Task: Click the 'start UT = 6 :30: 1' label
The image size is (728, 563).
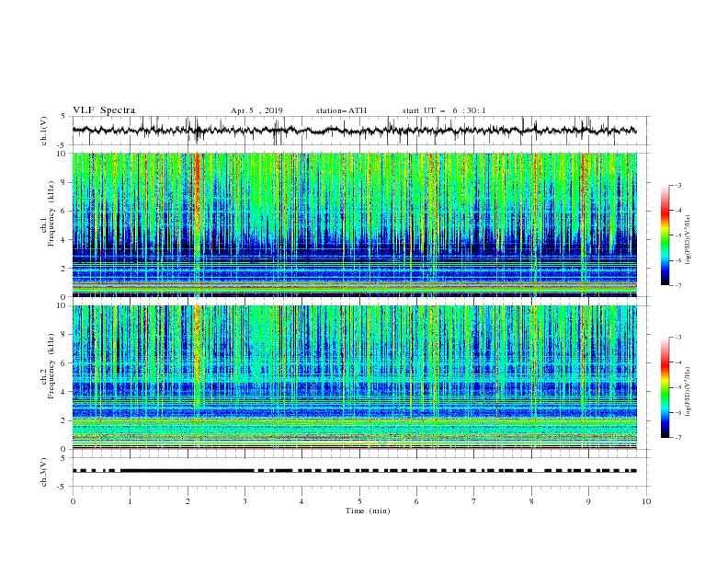Action: 444,110
